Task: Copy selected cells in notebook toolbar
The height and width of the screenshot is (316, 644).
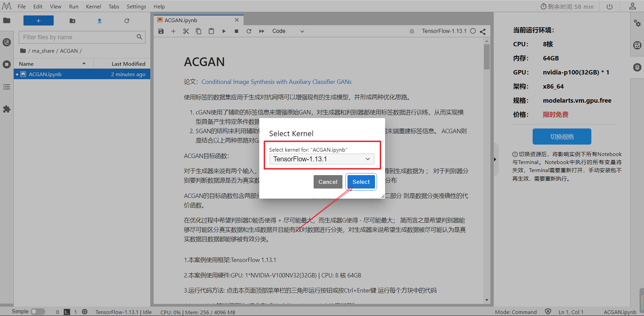Action: pos(199,31)
